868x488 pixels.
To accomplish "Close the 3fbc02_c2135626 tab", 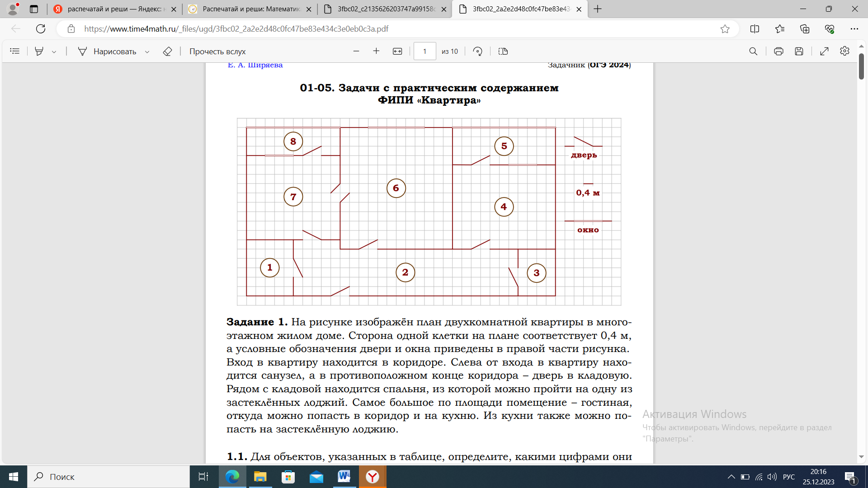I will pyautogui.click(x=444, y=9).
